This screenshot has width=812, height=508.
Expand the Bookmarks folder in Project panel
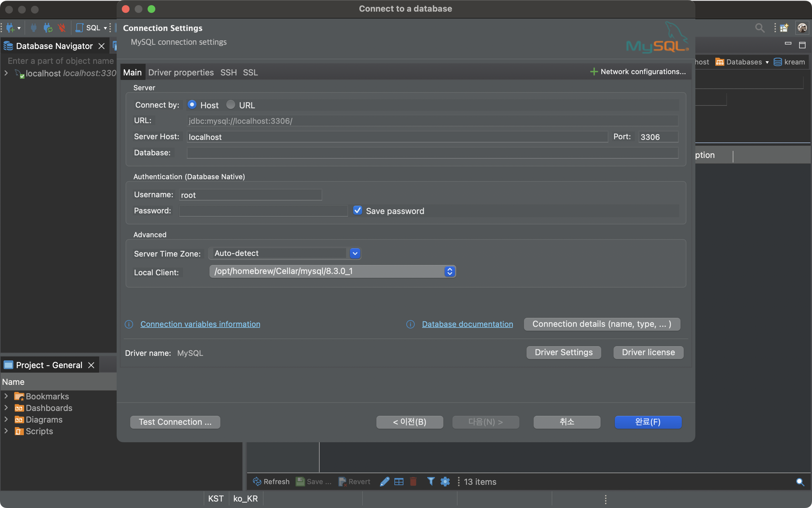(x=6, y=396)
